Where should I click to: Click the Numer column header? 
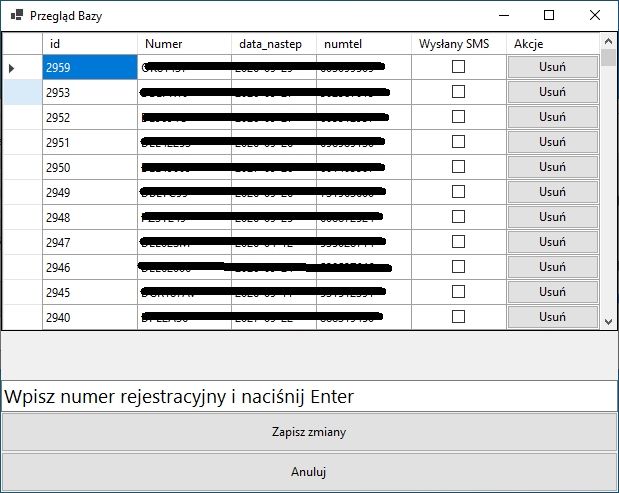pyautogui.click(x=184, y=44)
